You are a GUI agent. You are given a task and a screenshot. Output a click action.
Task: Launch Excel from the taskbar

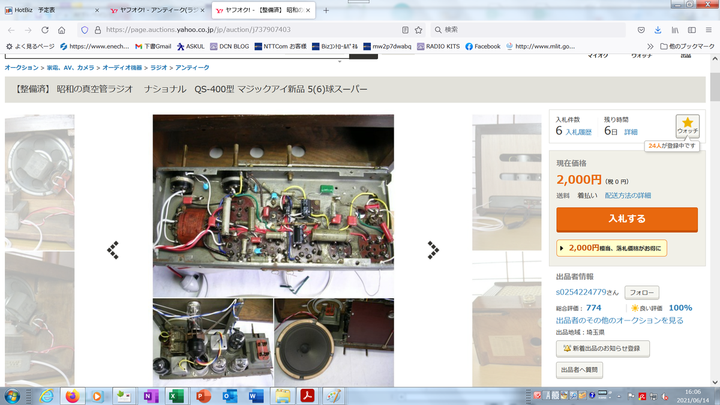(176, 396)
